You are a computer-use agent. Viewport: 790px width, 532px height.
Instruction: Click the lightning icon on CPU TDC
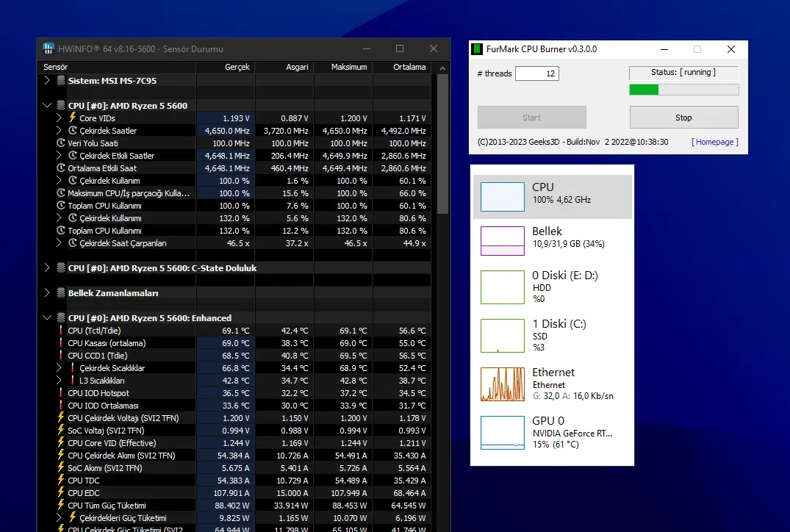pos(61,480)
